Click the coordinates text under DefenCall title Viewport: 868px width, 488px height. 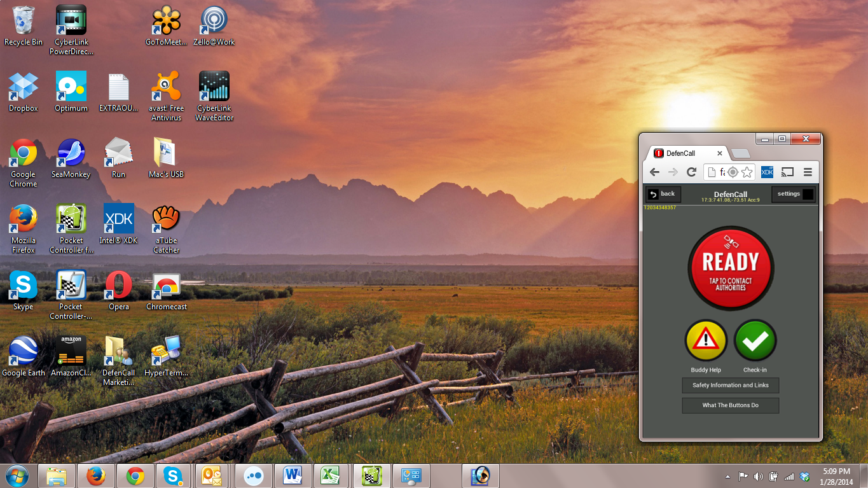click(x=731, y=200)
